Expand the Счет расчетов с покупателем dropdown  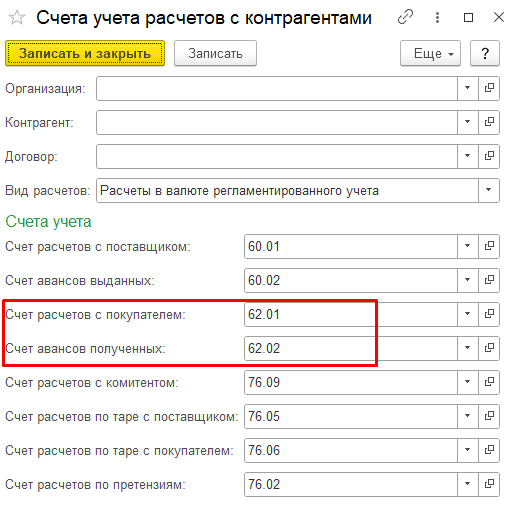tap(468, 314)
